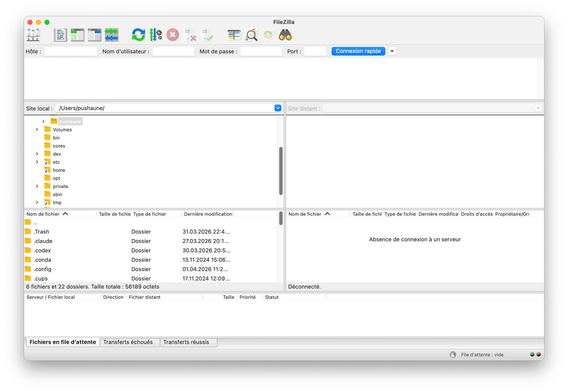Image resolution: width=568 pixels, height=392 pixels.
Task: Toggle the transfer queue display icon
Action: point(112,35)
